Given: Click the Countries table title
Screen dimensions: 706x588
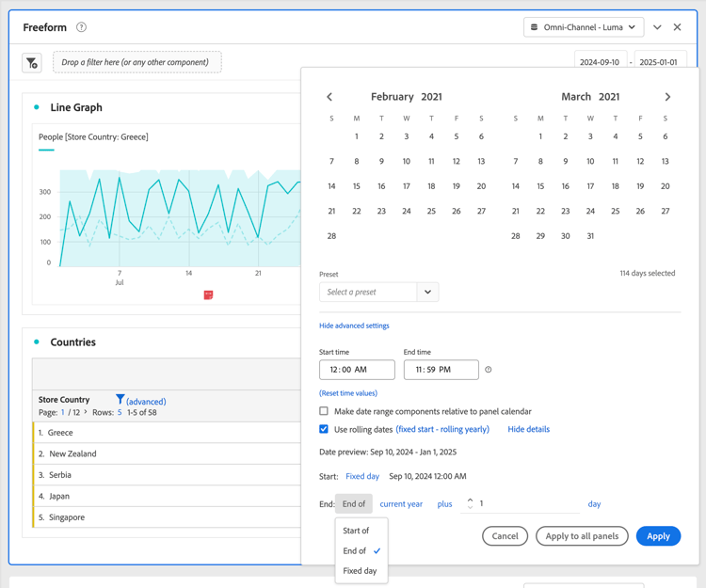Looking at the screenshot, I should [72, 342].
